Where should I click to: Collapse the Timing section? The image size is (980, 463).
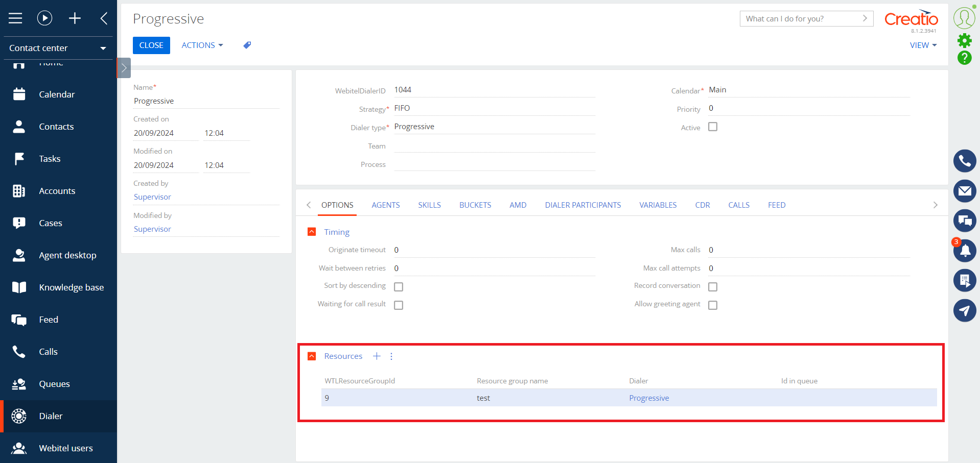(312, 232)
